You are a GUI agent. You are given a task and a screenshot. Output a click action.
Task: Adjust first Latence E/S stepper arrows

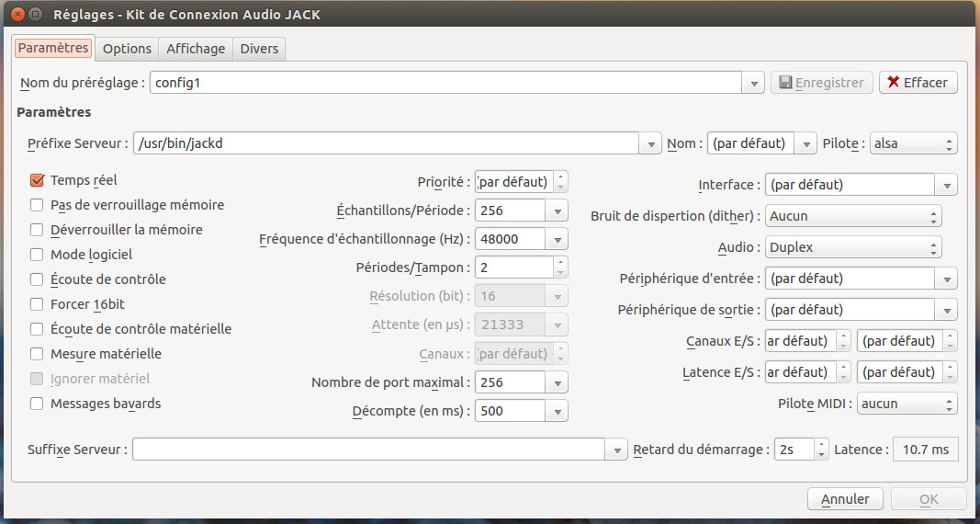click(x=844, y=372)
